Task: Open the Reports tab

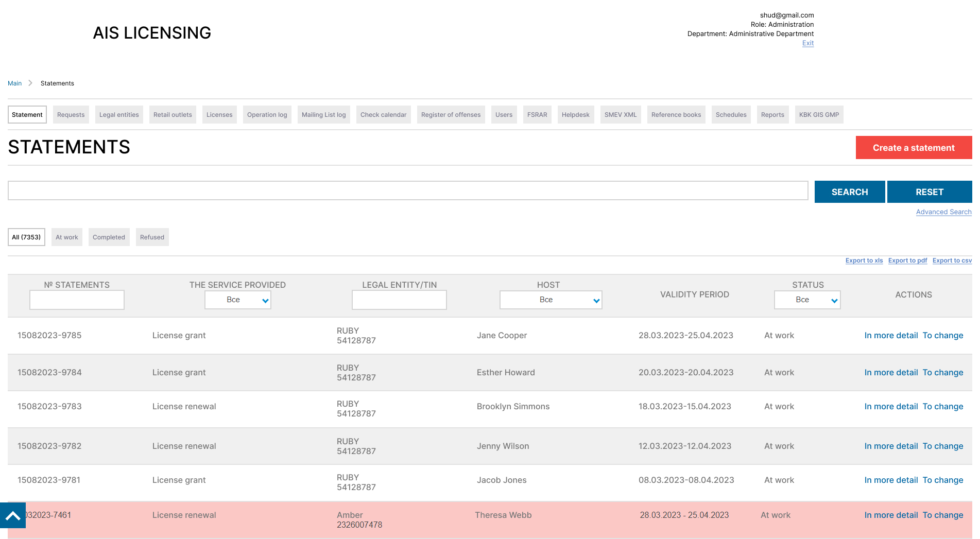Action: click(x=773, y=114)
